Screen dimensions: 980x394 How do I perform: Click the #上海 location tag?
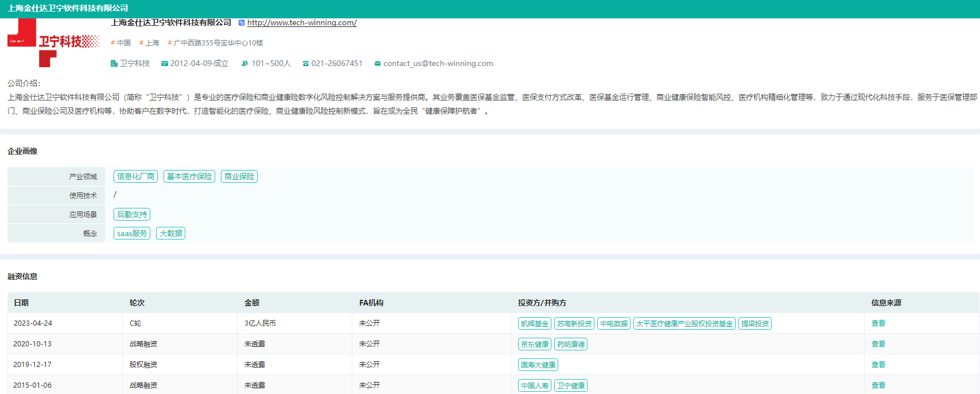point(149,43)
